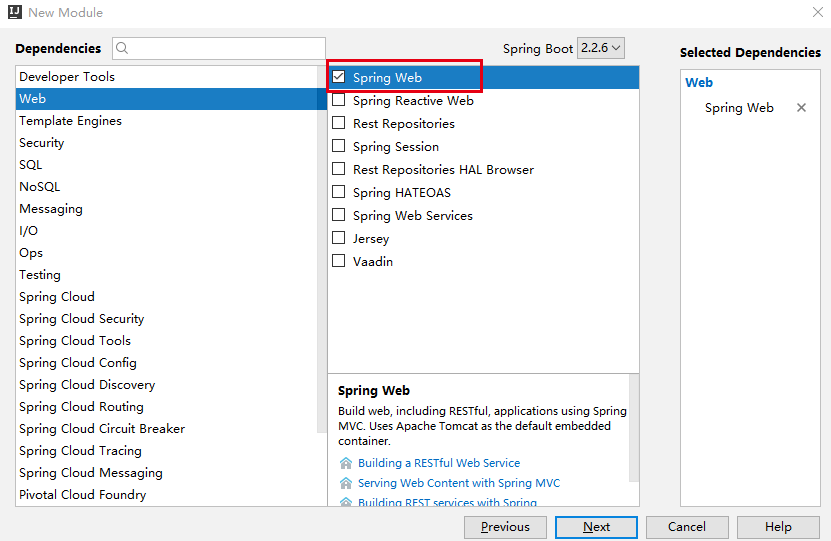Image resolution: width=831 pixels, height=541 pixels.
Task: Enable the Spring Reactive Web checkbox
Action: [339, 100]
